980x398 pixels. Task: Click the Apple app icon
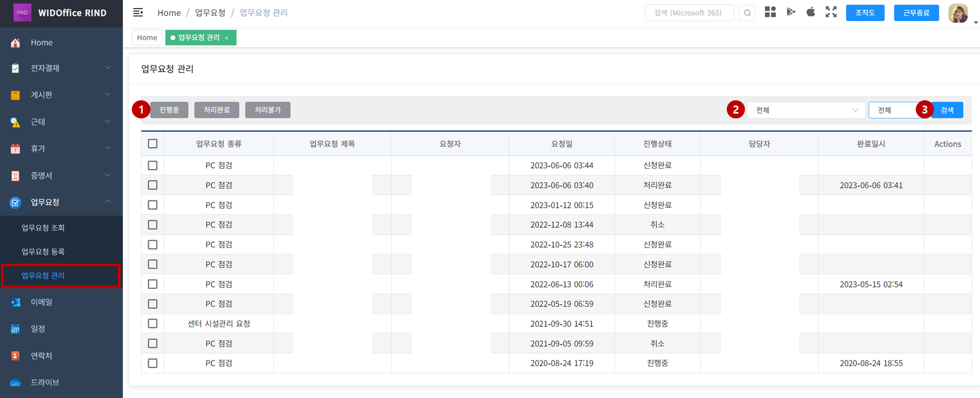click(x=811, y=12)
